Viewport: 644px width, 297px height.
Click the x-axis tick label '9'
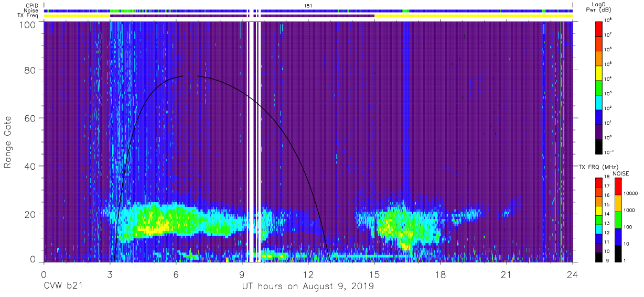(x=242, y=274)
